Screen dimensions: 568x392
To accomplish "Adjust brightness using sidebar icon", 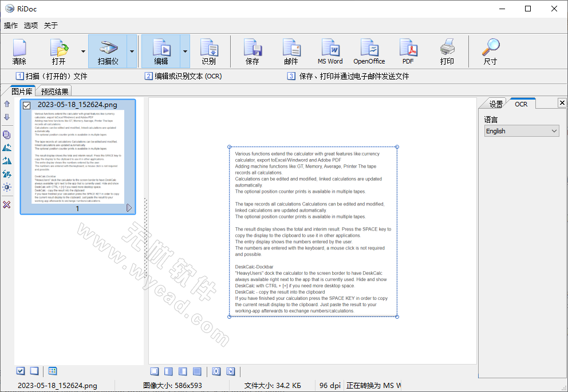I will [x=7, y=187].
